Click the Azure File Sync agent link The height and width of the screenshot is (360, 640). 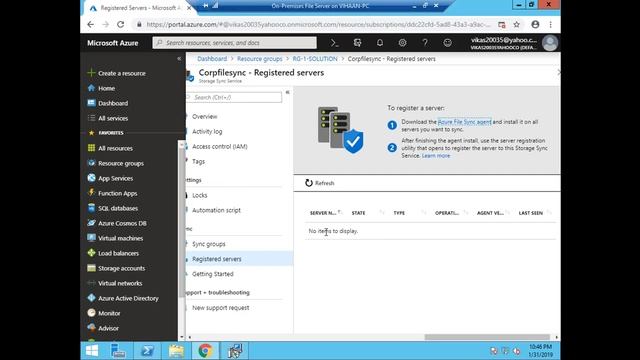coord(464,122)
